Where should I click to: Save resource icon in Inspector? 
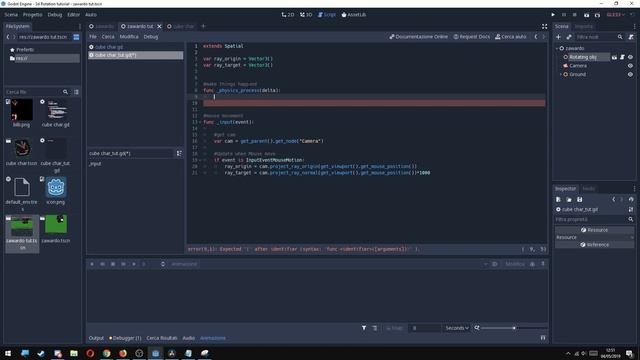[x=580, y=199]
